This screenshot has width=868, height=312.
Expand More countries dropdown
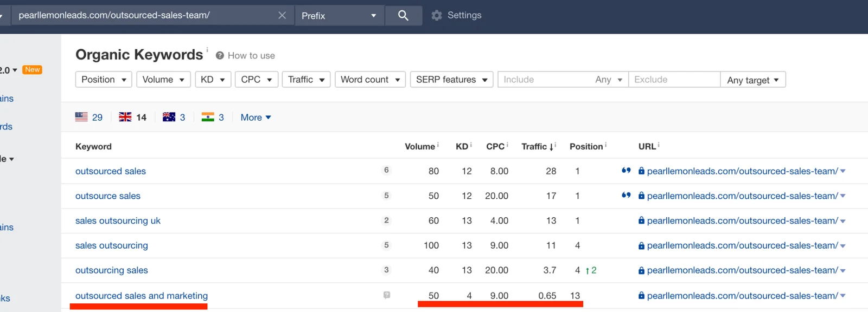pos(256,118)
